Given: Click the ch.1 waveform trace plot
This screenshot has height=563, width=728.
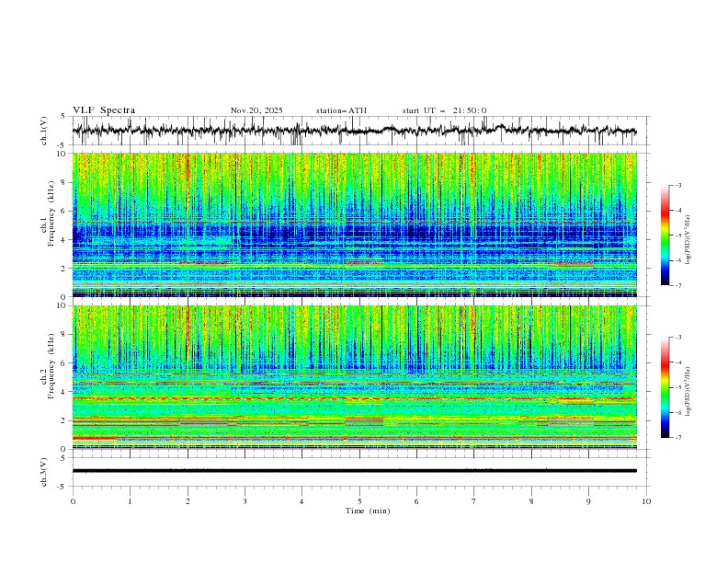Looking at the screenshot, I should pos(355,131).
